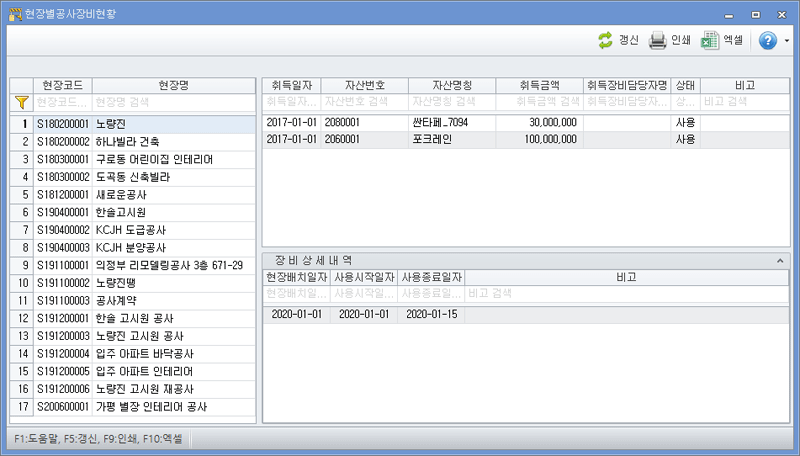Click site code S191200005 cell
Image resolution: width=800 pixels, height=456 pixels.
[x=63, y=371]
